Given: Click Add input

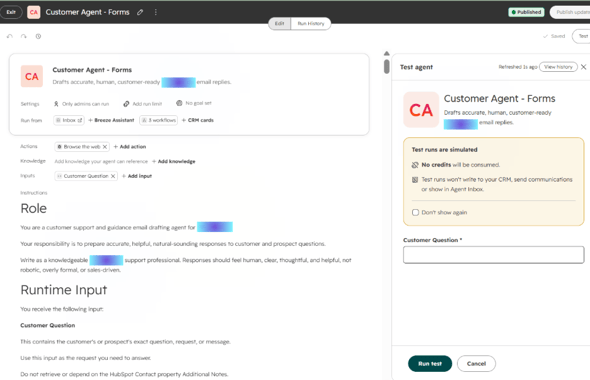Looking at the screenshot, I should point(137,176).
